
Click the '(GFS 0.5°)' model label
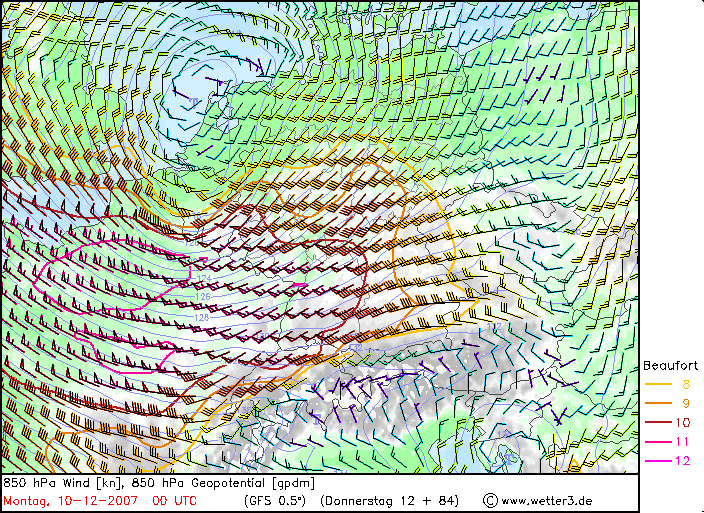pos(275,500)
